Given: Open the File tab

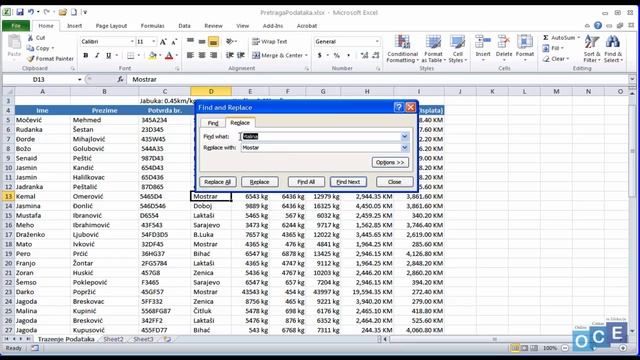Looking at the screenshot, I should (x=16, y=26).
